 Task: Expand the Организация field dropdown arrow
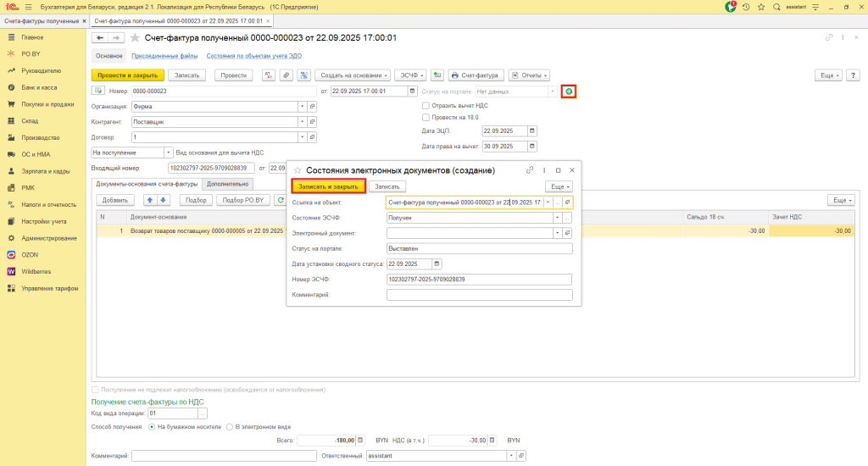(303, 107)
